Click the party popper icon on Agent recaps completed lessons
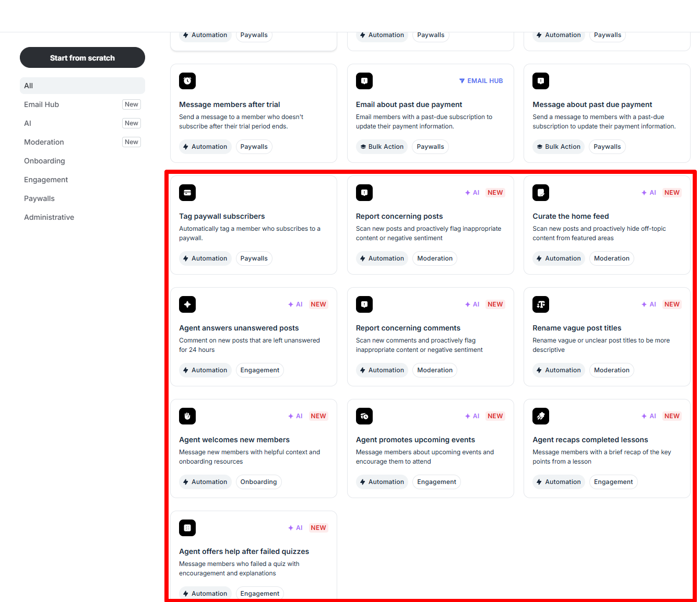Viewport: 700px width, 602px height. tap(541, 416)
